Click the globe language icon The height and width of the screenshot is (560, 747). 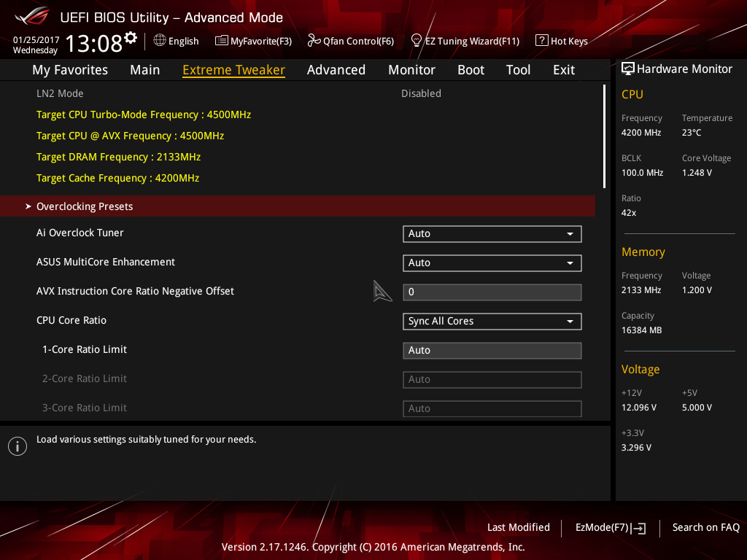coord(160,41)
